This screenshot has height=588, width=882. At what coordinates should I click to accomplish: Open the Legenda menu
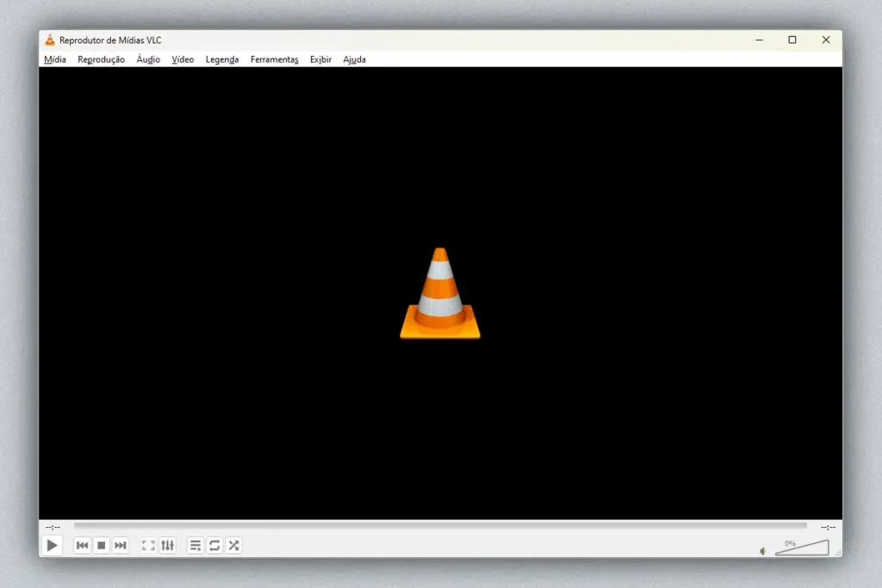click(222, 59)
